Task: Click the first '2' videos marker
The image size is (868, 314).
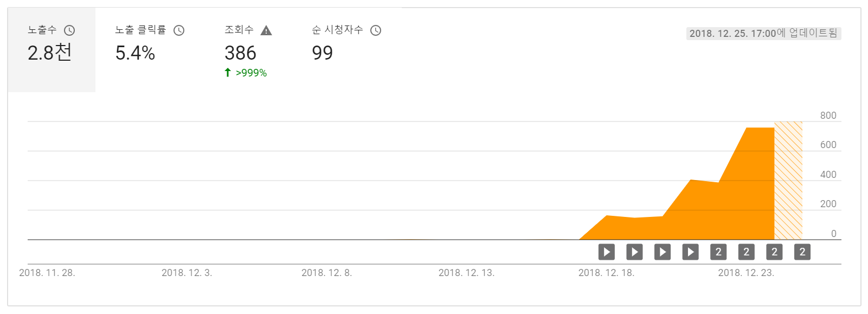Action: coord(718,252)
